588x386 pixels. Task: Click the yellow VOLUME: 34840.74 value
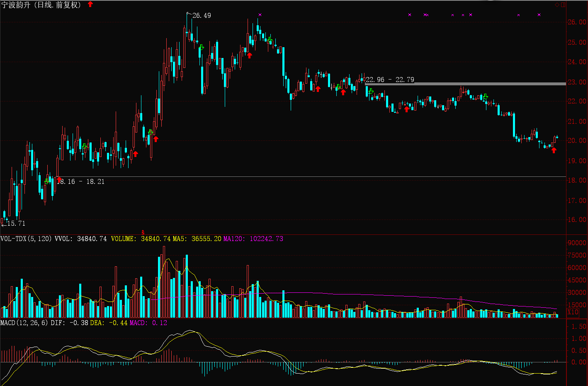pos(141,239)
